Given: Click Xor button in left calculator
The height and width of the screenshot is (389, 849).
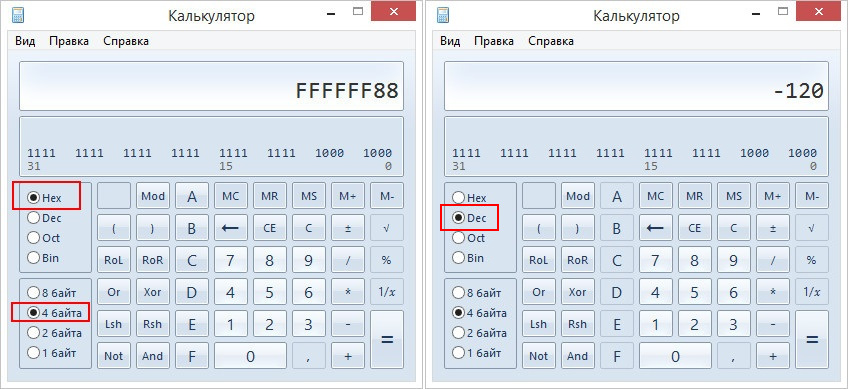Looking at the screenshot, I should pyautogui.click(x=153, y=292).
